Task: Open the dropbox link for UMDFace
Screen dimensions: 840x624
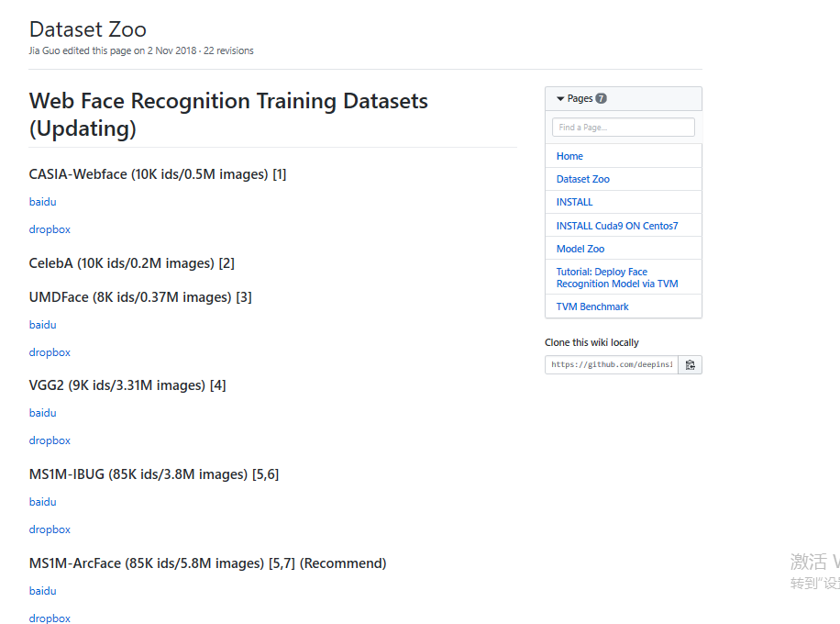Action: coord(50,352)
